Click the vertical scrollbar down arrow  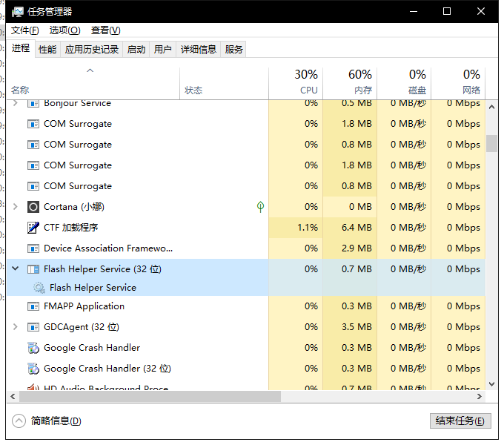coord(491,384)
